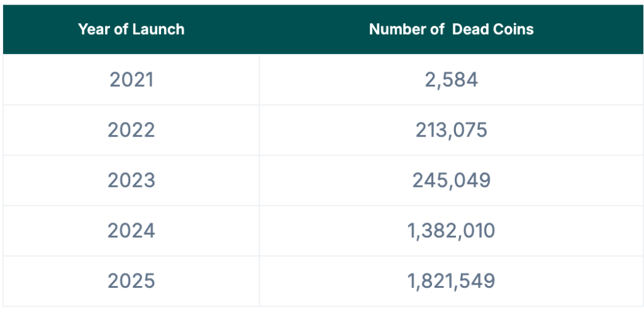Select the 2022 year cell
644x313 pixels.
pos(131,130)
